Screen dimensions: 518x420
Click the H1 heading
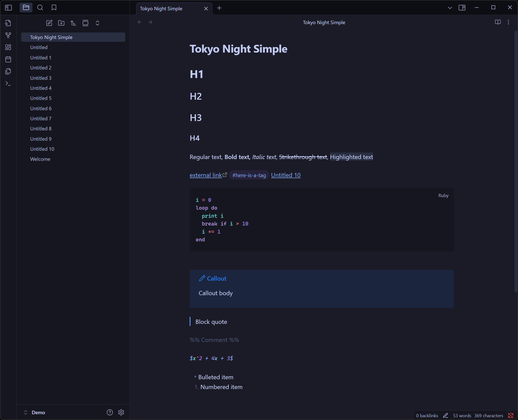point(196,74)
